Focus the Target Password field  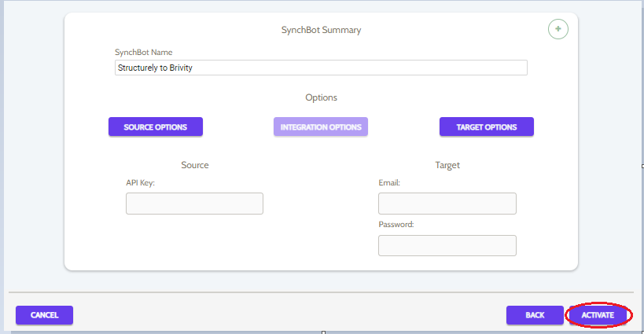click(x=447, y=245)
